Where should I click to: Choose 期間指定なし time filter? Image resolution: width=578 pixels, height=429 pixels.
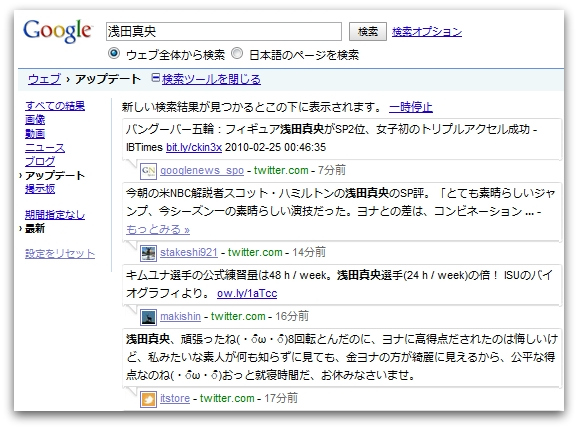(x=55, y=214)
